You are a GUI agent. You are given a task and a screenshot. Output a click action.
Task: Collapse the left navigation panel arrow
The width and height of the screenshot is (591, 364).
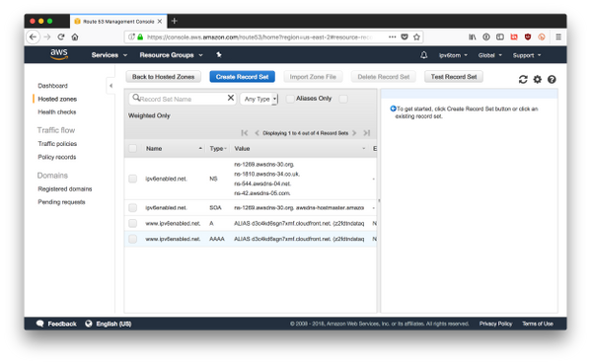coord(111,86)
